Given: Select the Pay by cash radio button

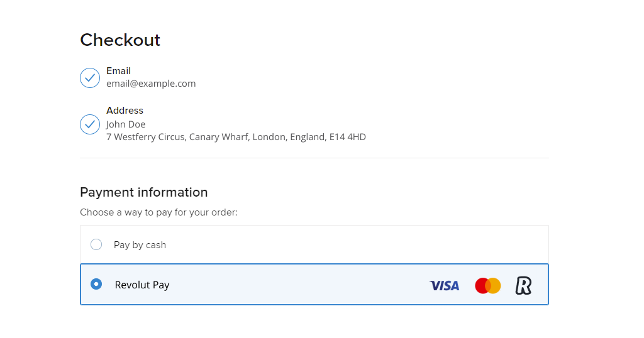Looking at the screenshot, I should [96, 244].
